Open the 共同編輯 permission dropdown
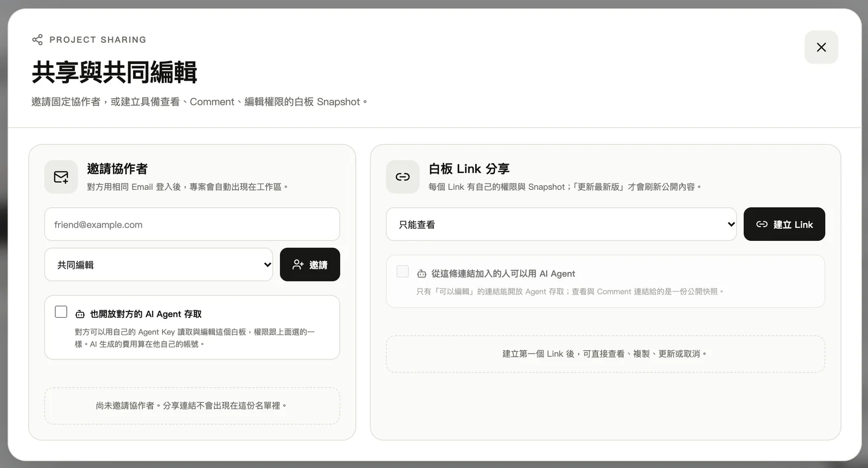The height and width of the screenshot is (468, 868). point(158,265)
